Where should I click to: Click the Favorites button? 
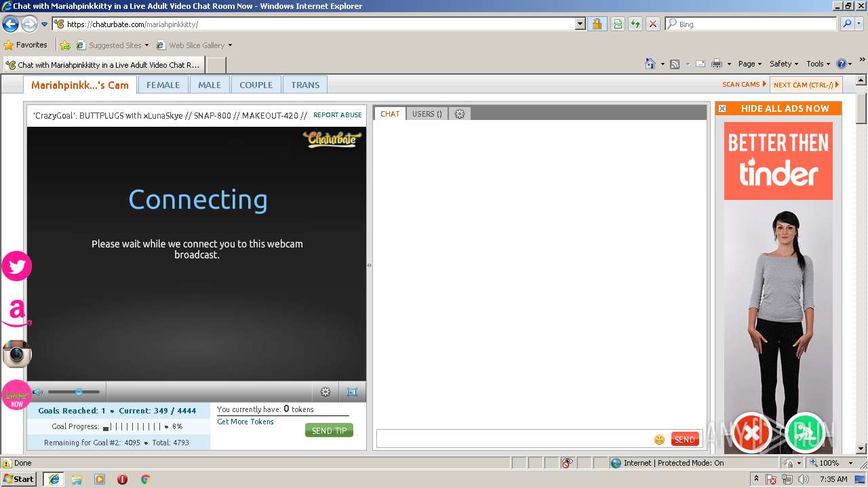(25, 45)
